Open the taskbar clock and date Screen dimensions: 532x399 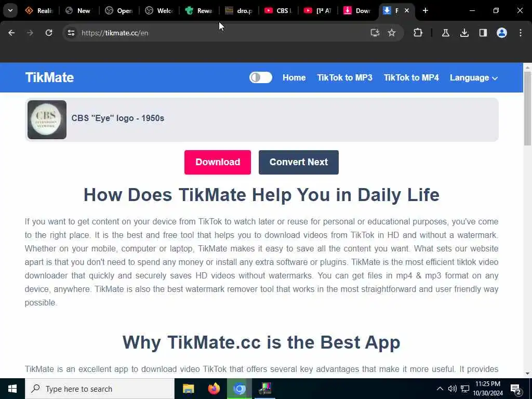click(488, 389)
